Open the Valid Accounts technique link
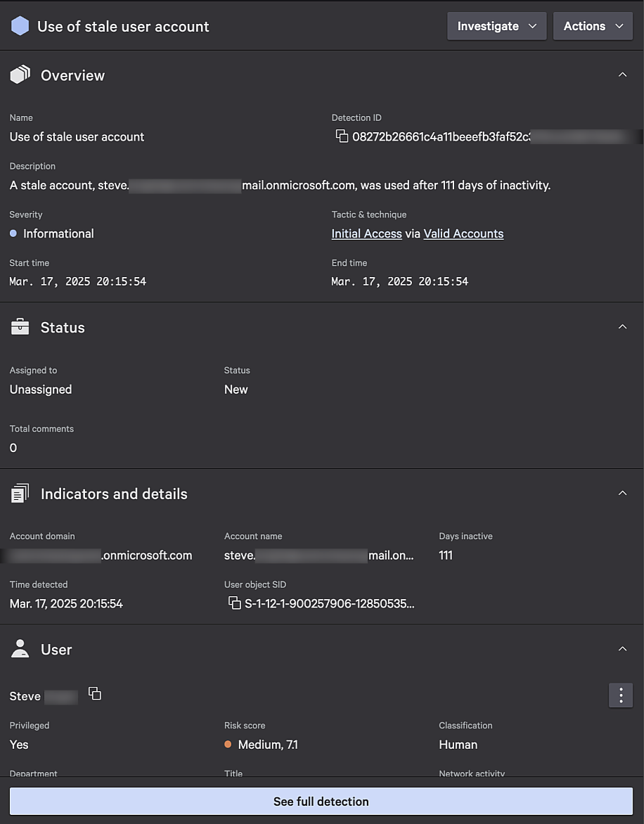Viewport: 644px width, 824px height. (x=463, y=234)
